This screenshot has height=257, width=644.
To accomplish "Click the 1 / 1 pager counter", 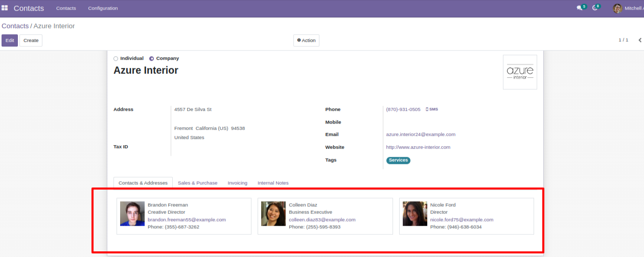I will pos(624,40).
